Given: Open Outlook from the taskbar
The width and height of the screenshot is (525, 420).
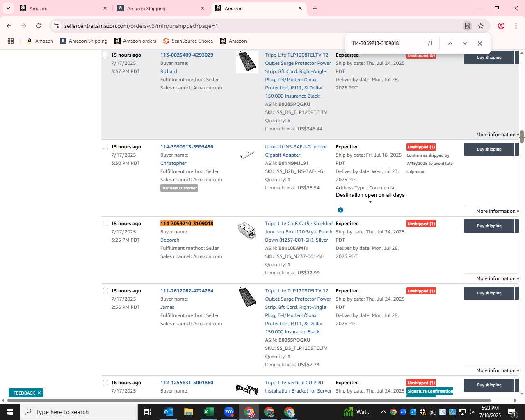Looking at the screenshot, I should (169, 412).
